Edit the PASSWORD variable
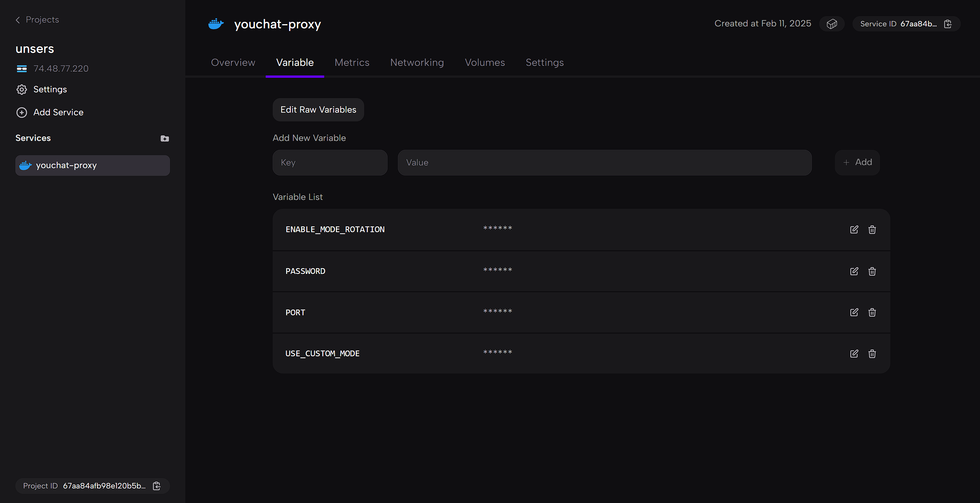The width and height of the screenshot is (980, 503). pyautogui.click(x=854, y=271)
